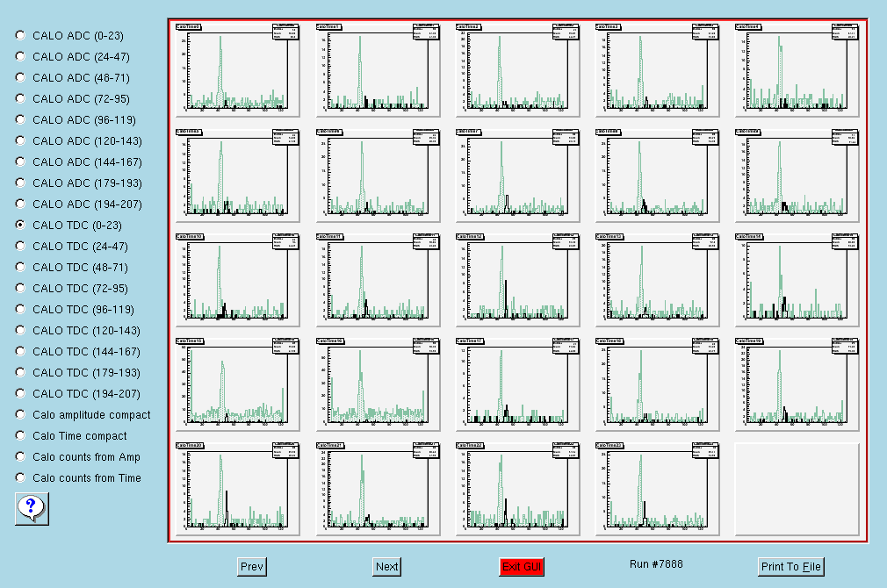
Task: Open the CaloTime10 histogram plot
Action: 238,280
